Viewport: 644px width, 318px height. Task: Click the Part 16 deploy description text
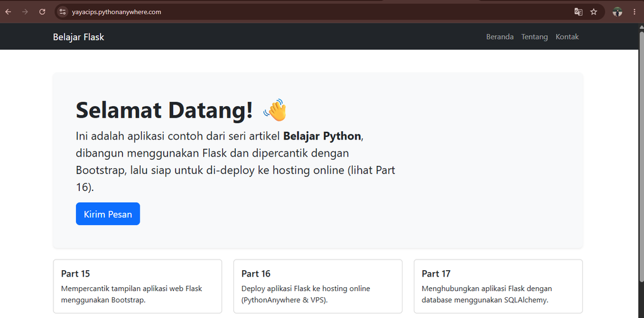[306, 294]
